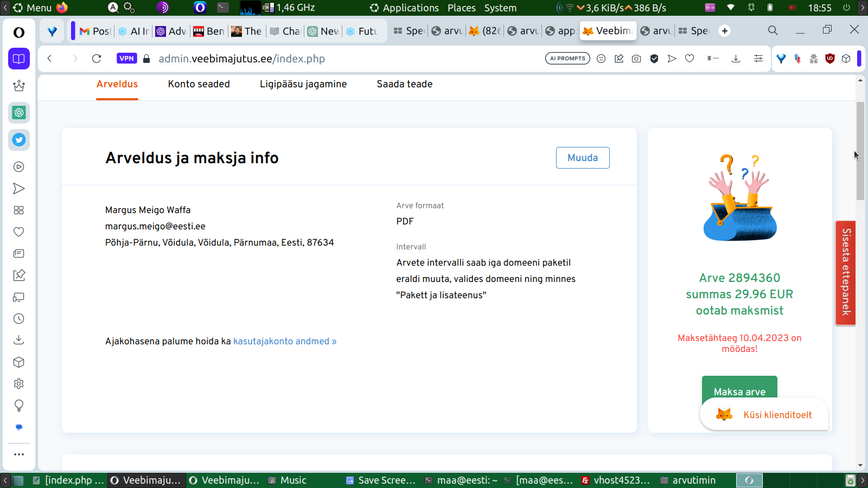
Task: Open Speed Dial grid icon in sidebar
Action: [x=19, y=210]
